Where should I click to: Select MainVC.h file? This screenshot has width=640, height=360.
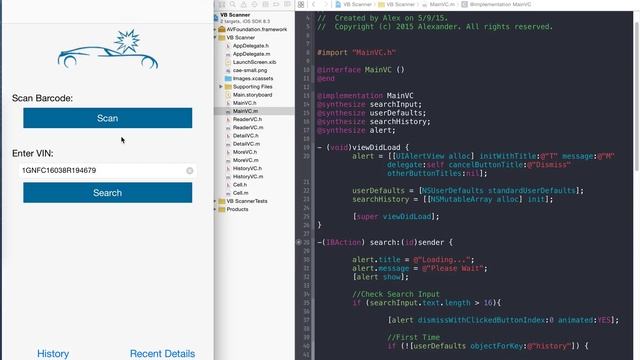tap(244, 103)
